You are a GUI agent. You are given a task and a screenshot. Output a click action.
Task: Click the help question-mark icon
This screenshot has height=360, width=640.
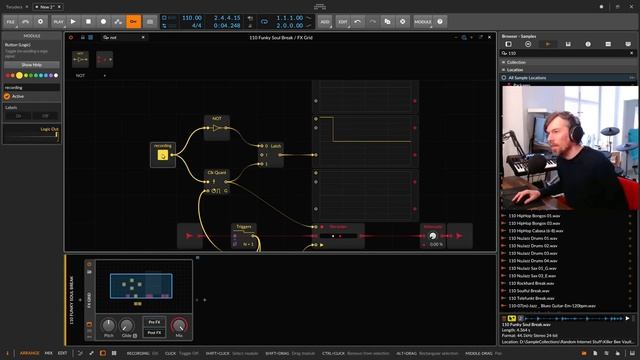pos(440,22)
